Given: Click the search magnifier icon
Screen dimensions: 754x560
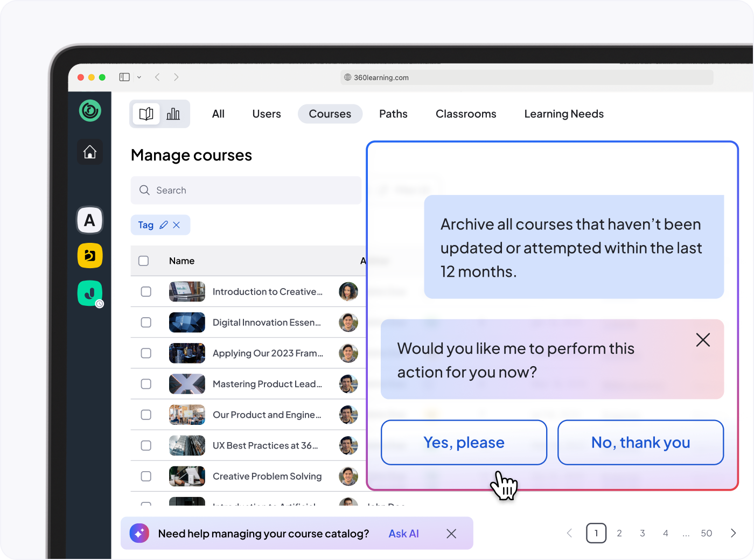Looking at the screenshot, I should pos(144,190).
